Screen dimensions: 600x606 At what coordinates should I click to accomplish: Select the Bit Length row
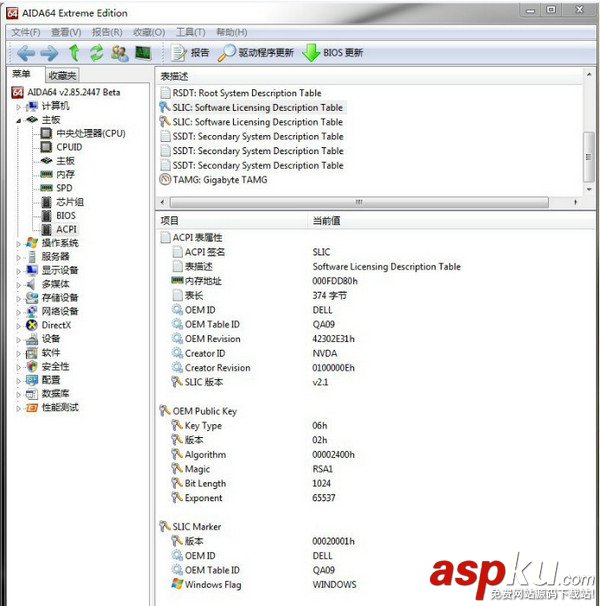[x=251, y=483]
